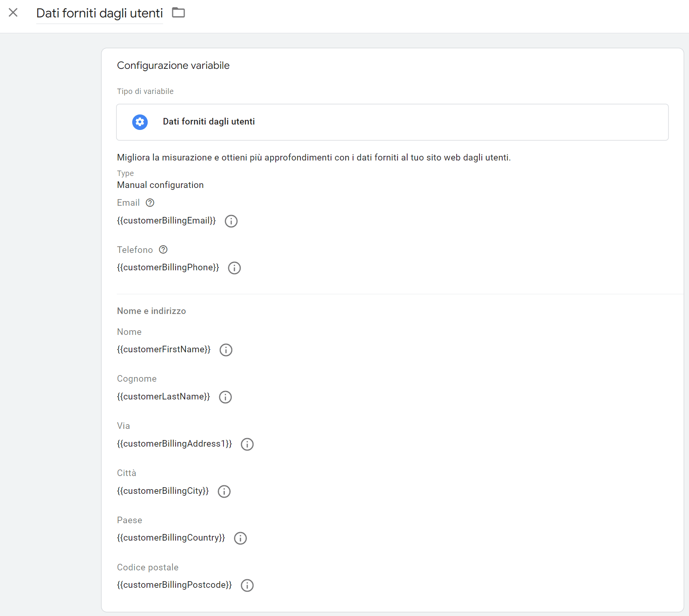Image resolution: width=689 pixels, height=616 pixels.
Task: Open the Email help question mark
Action: click(x=150, y=203)
